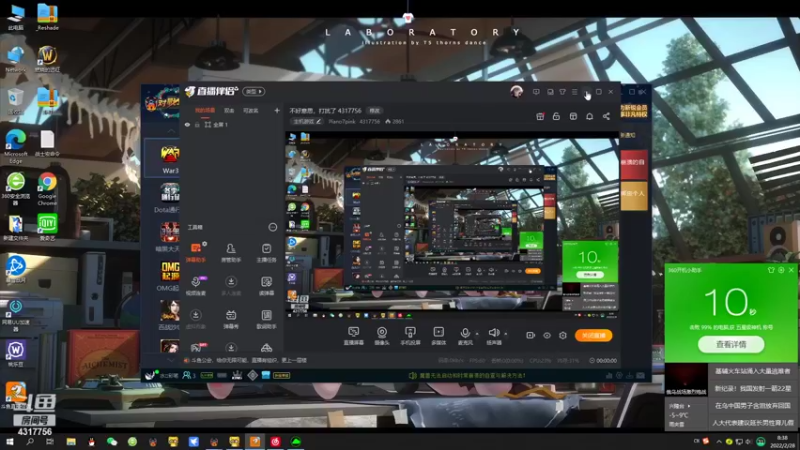The image size is (800, 450).
Task: Open screen mode pill next to logo
Action: 254,91
